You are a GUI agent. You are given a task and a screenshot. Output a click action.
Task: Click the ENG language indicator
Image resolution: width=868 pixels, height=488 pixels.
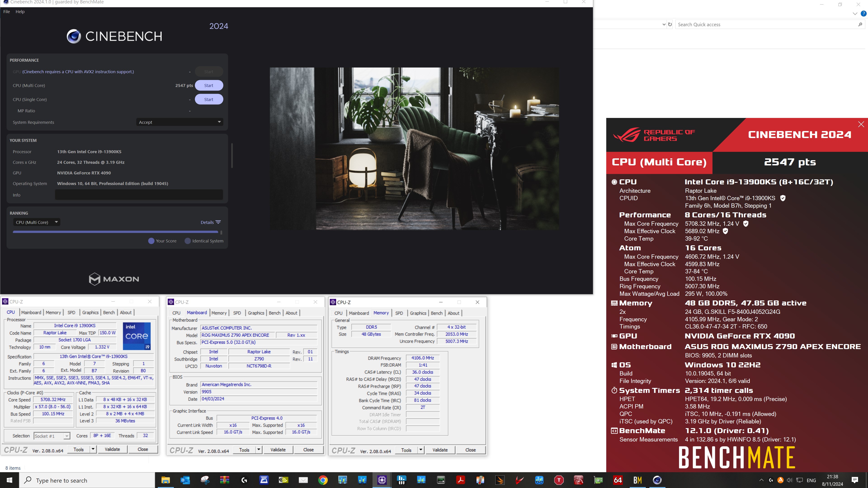tap(811, 480)
